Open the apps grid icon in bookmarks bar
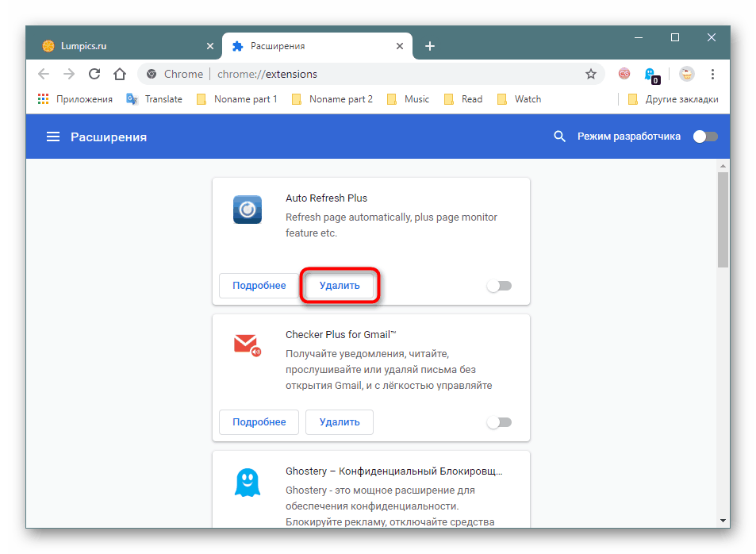756x554 pixels. click(44, 99)
